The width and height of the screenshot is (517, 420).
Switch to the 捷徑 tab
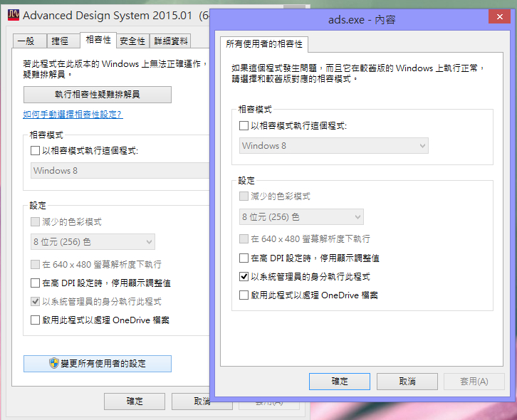[x=63, y=41]
